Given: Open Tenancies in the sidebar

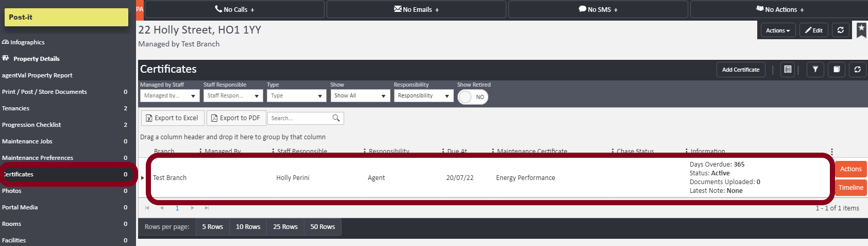Looking at the screenshot, I should pyautogui.click(x=16, y=108).
